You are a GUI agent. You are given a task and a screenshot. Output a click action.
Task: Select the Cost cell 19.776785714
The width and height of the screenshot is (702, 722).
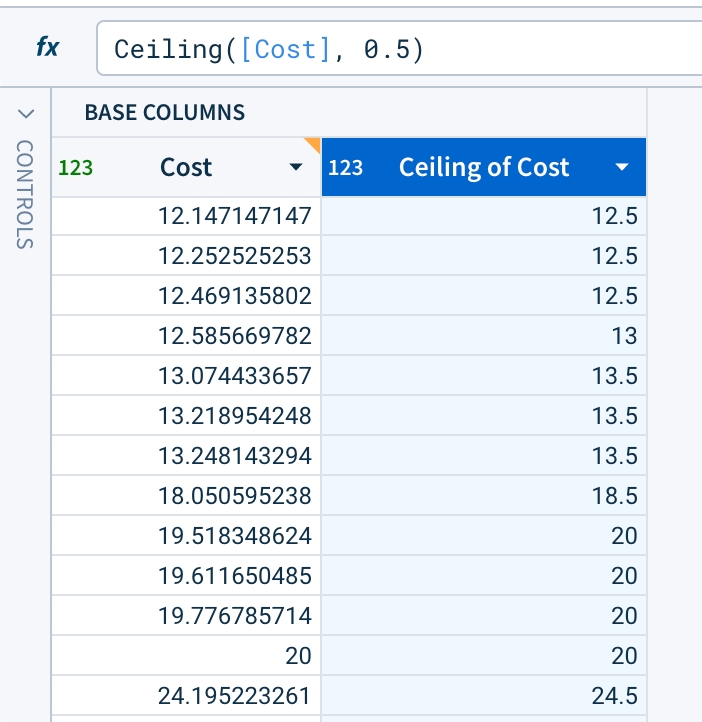tap(235, 616)
